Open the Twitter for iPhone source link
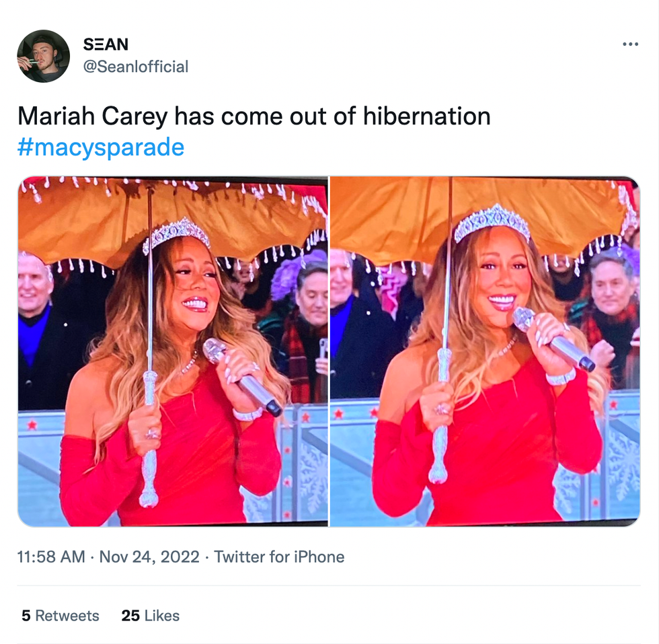 (279, 557)
